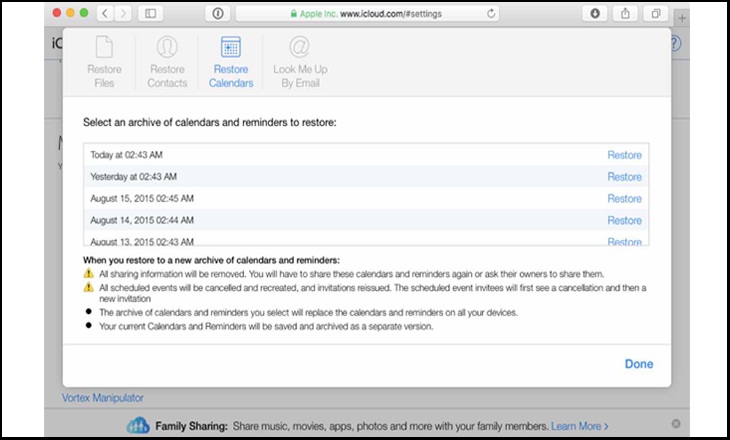The image size is (730, 440).
Task: Reload the iCloud page
Action: tap(491, 14)
